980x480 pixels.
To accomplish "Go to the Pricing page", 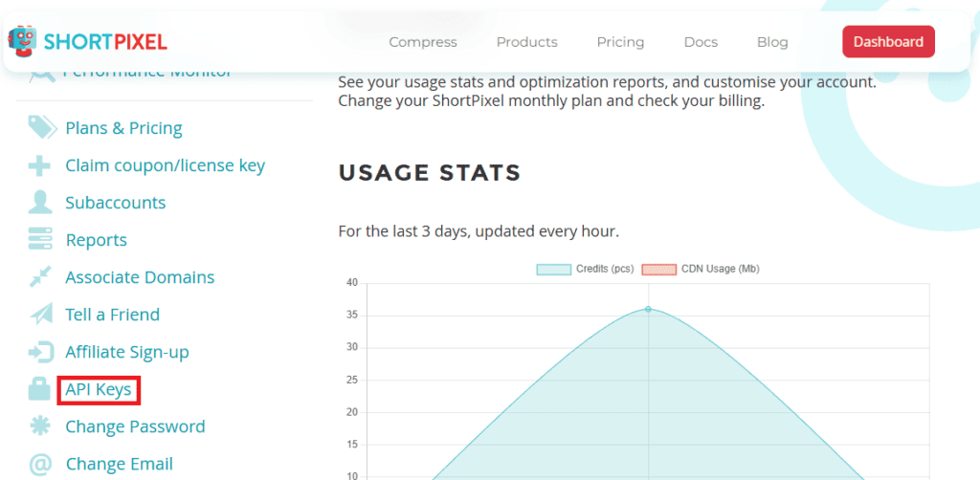I will (x=620, y=42).
